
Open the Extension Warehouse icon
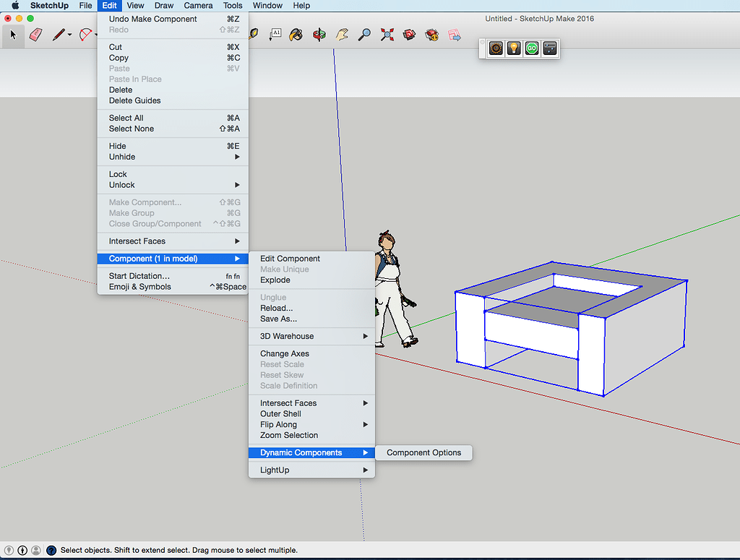(432, 34)
